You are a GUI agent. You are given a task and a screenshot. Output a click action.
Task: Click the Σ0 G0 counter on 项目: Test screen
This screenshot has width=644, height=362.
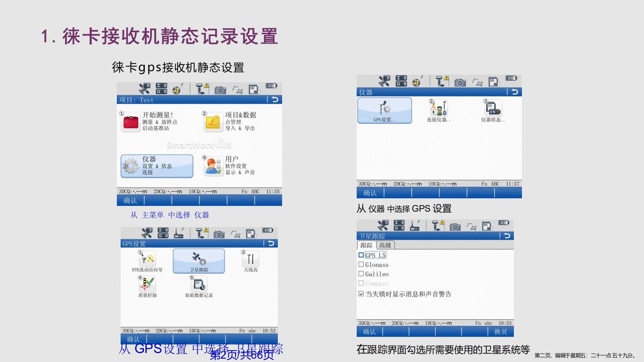(x=162, y=88)
